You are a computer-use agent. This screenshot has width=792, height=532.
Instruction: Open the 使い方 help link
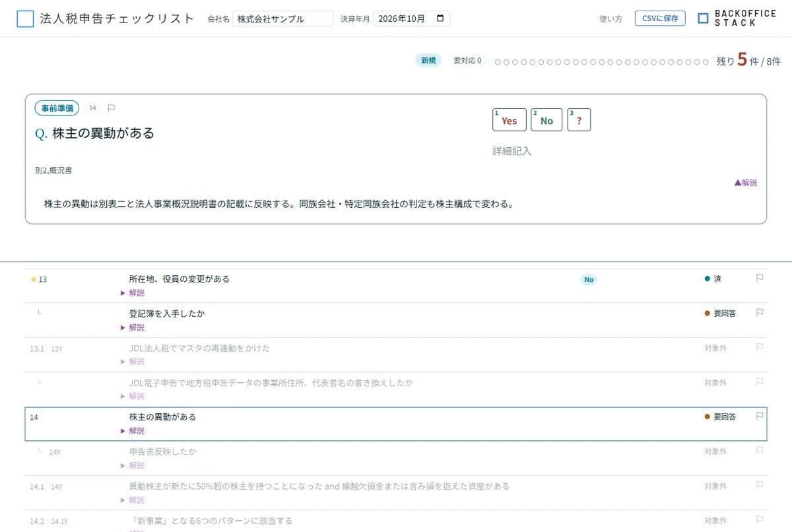pos(610,18)
